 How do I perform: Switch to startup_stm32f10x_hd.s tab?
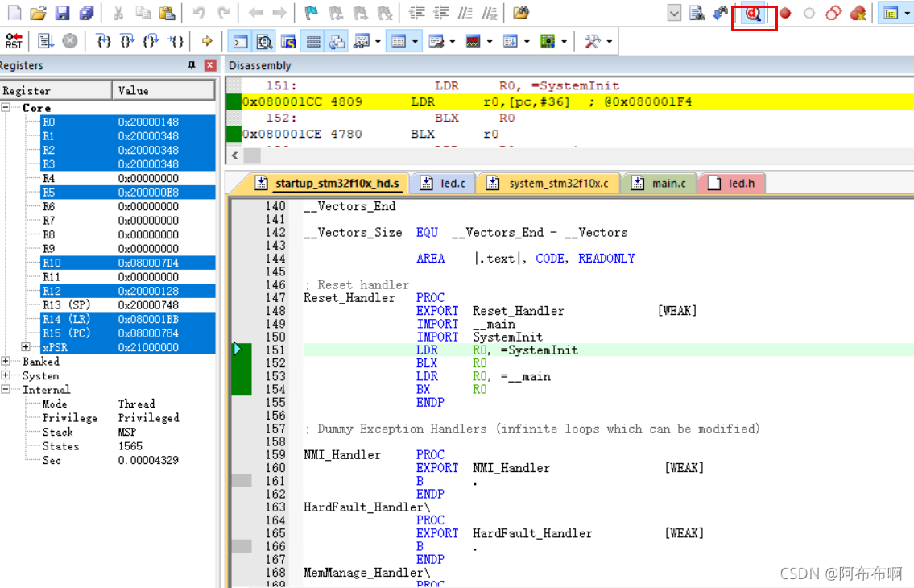(328, 183)
